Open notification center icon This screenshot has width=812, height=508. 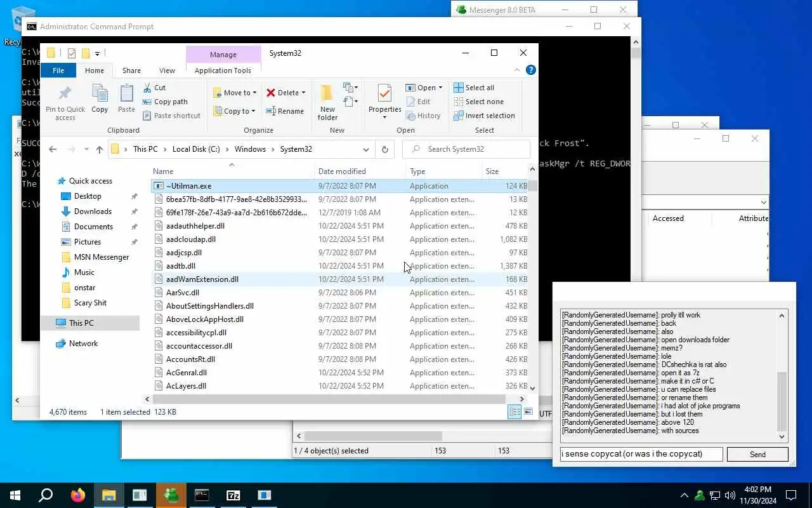point(791,495)
